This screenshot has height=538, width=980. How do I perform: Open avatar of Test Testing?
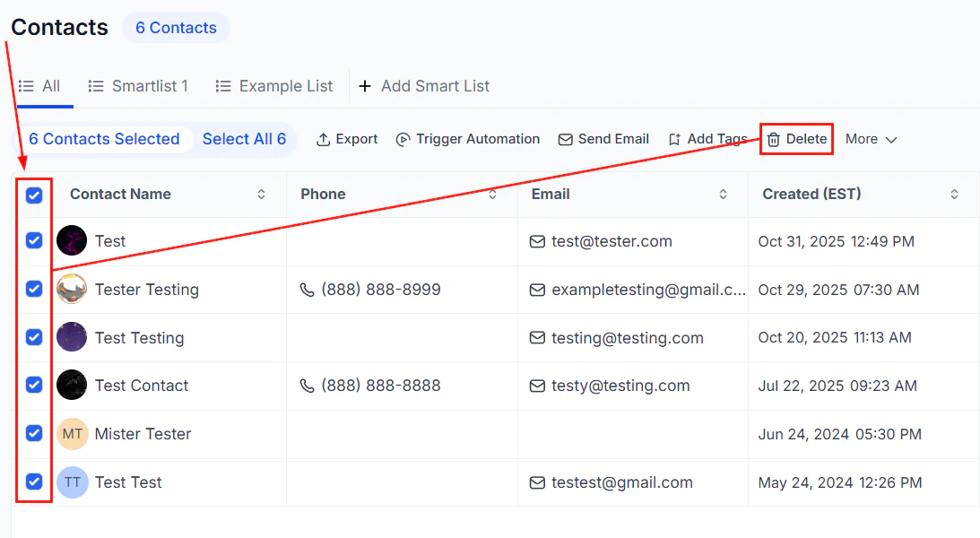click(x=72, y=337)
